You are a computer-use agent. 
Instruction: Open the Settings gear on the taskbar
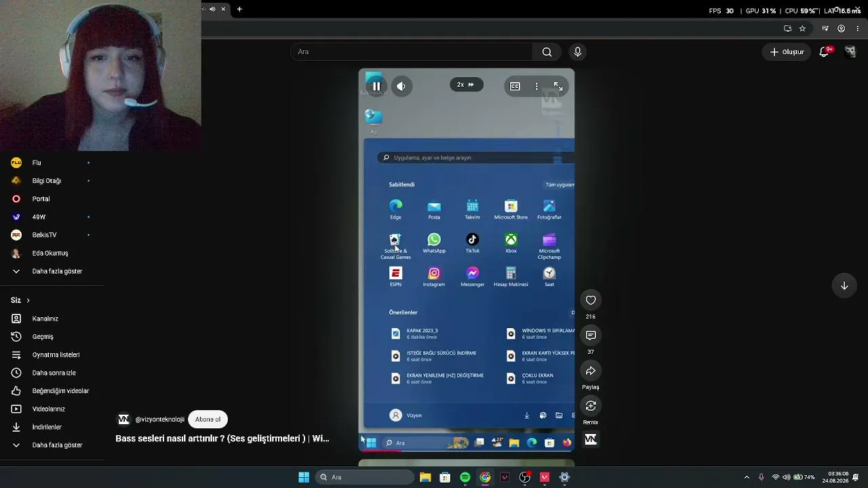(564, 477)
